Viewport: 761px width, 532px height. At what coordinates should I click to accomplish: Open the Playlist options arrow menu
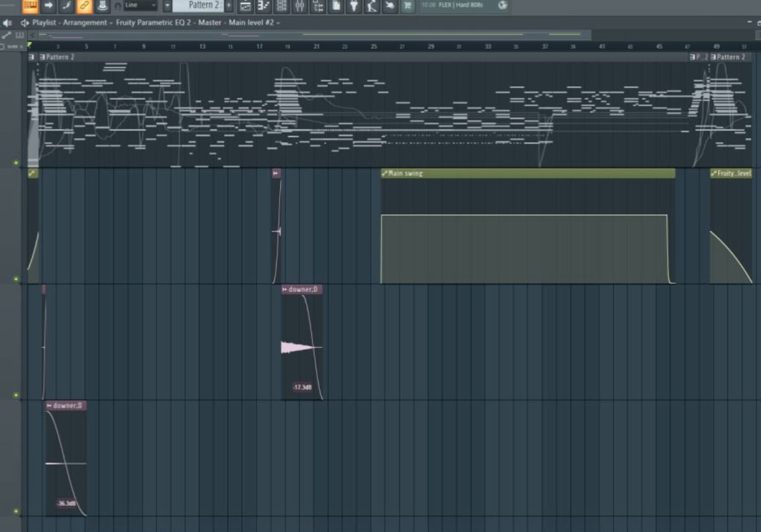tap(24, 23)
